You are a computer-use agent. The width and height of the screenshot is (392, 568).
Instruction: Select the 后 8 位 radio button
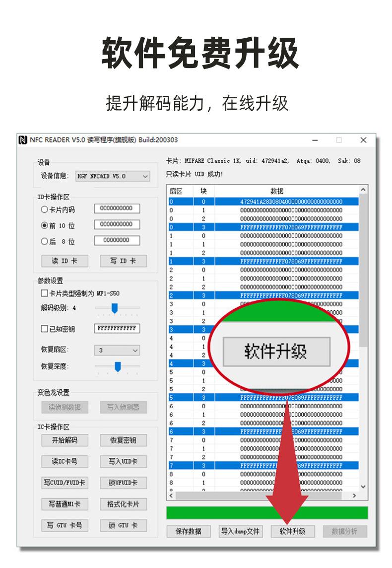[44, 241]
